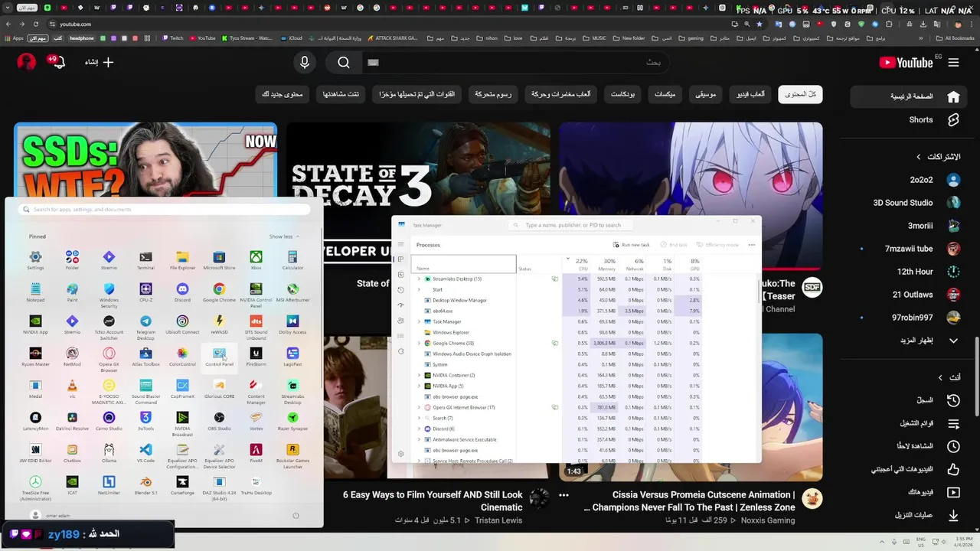
Task: Open Microsoft Store pinned app
Action: tap(219, 260)
